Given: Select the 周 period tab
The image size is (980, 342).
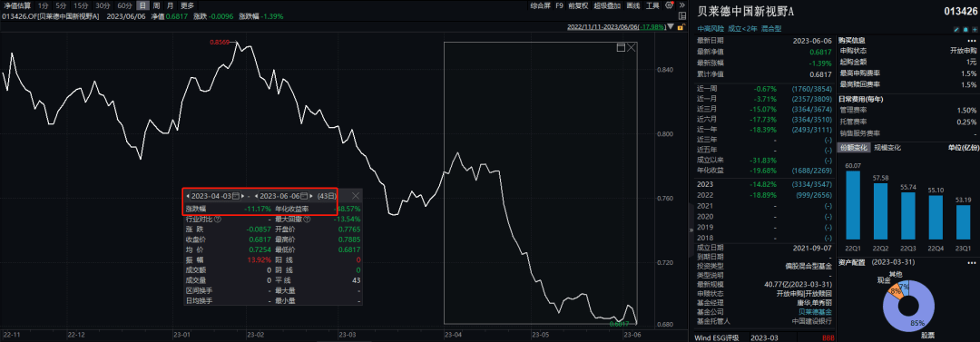Looking at the screenshot, I should click(154, 5).
